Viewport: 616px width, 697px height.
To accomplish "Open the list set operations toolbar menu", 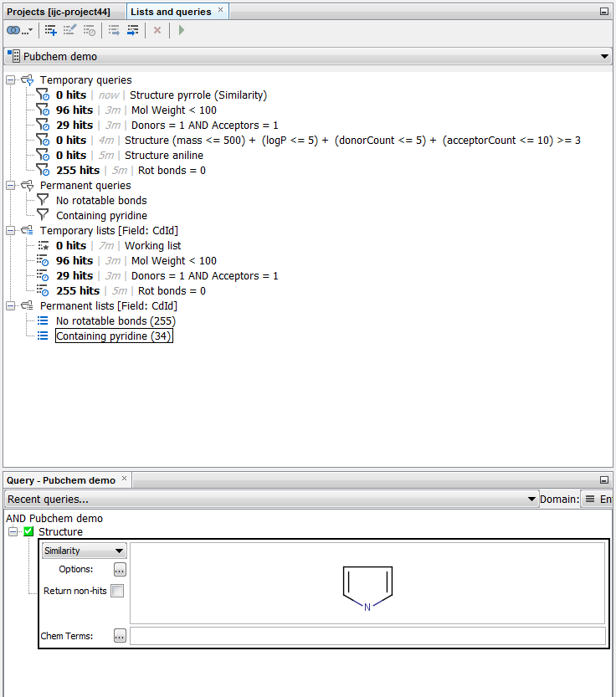I will click(x=19, y=30).
